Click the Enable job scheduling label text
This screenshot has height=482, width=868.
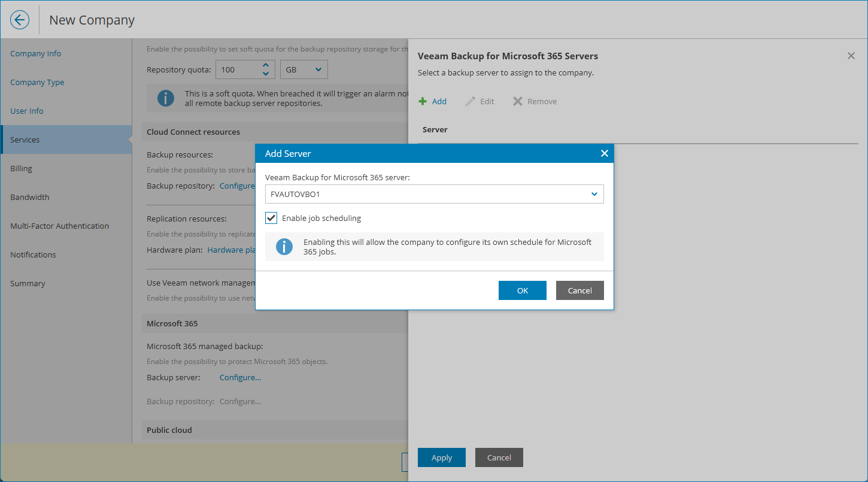tap(321, 218)
